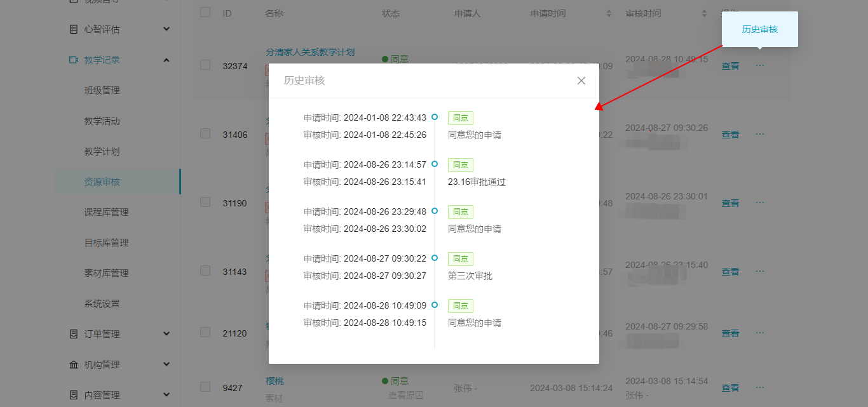Screen dimensions: 868x407
Task: Click the 内容管理 sidebar icon
Action: click(73, 395)
